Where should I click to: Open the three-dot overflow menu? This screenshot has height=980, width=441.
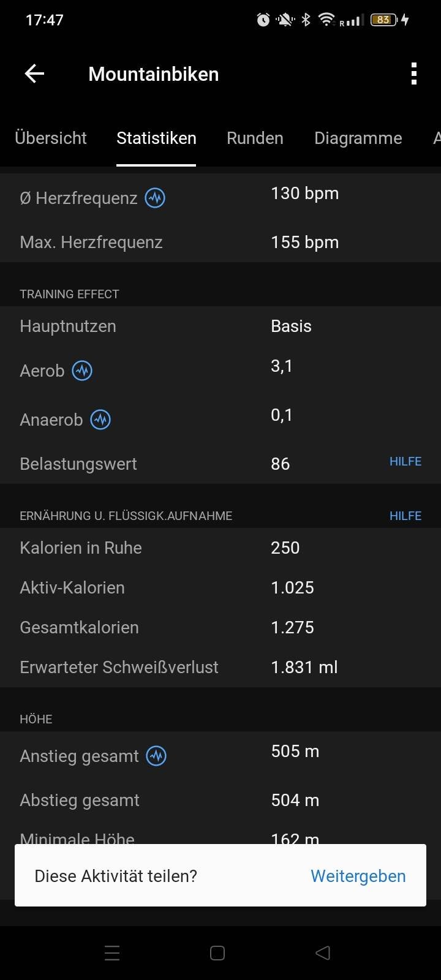[414, 74]
